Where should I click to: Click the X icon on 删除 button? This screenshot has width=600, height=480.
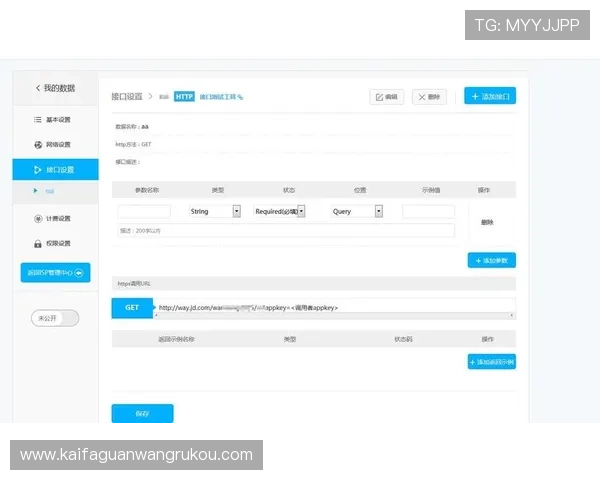(x=421, y=97)
